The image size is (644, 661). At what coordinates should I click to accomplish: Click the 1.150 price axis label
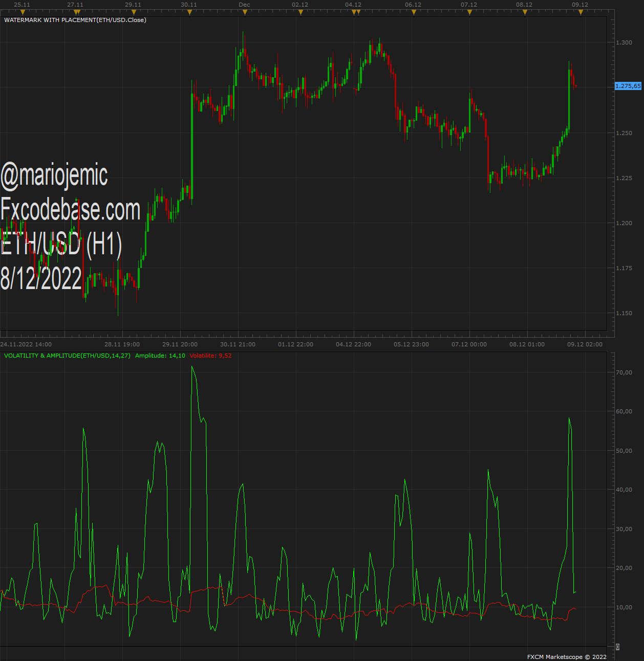(x=624, y=313)
